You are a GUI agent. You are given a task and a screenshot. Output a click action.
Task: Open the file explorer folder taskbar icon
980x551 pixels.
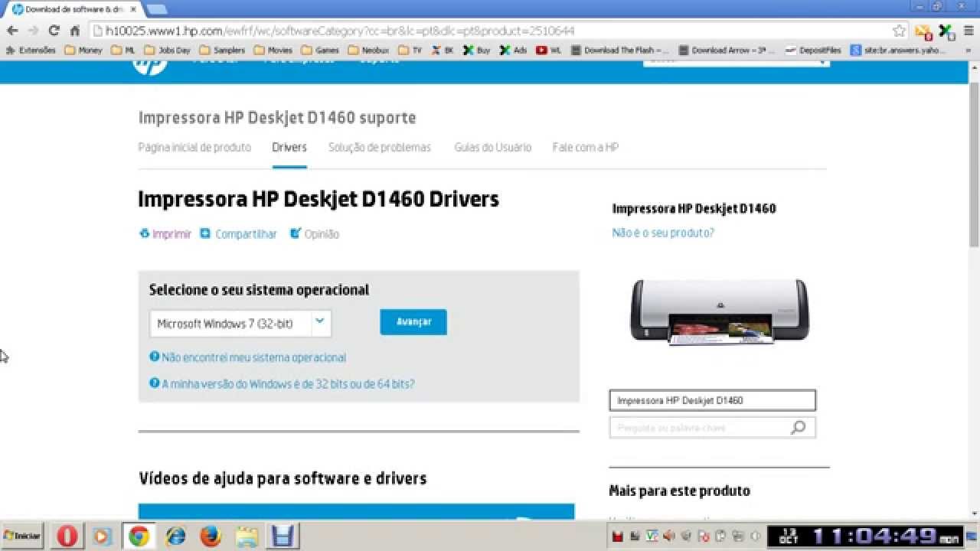(247, 536)
